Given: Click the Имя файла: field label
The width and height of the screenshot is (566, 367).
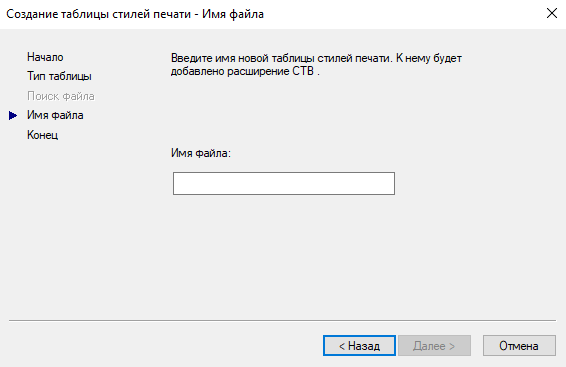Looking at the screenshot, I should (x=201, y=153).
